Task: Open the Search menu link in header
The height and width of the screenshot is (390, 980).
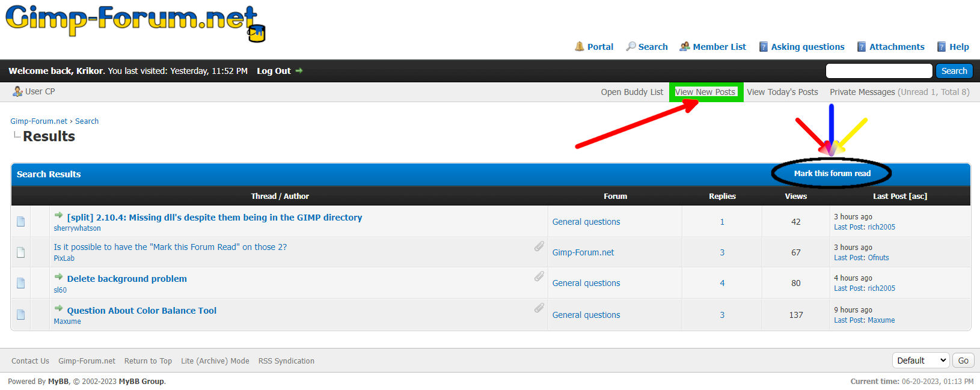Action: [x=653, y=47]
